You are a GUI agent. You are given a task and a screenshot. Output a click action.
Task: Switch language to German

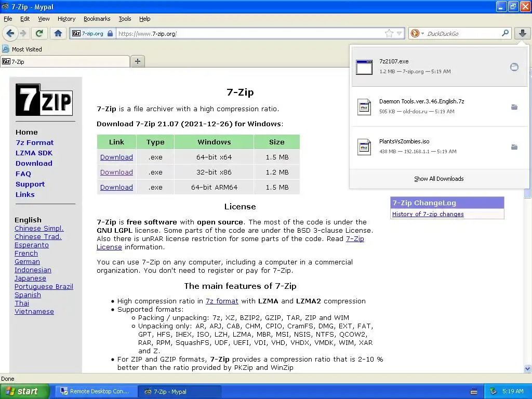tap(27, 262)
